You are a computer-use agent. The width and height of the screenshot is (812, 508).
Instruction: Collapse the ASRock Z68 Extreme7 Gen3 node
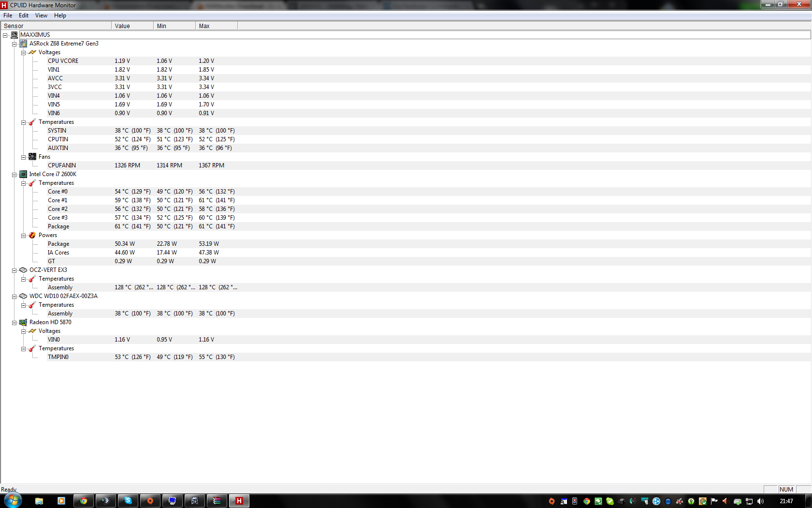14,44
